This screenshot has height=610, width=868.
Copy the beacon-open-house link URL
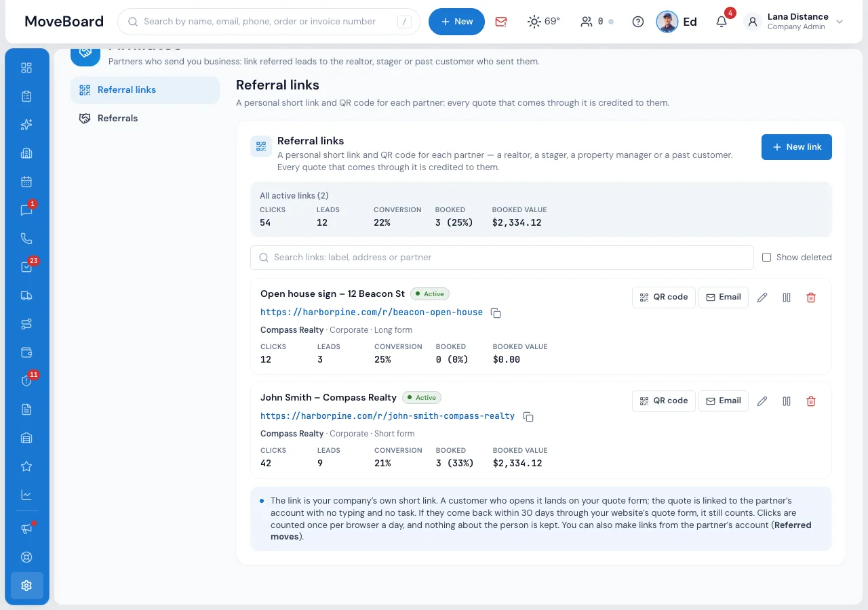(496, 313)
